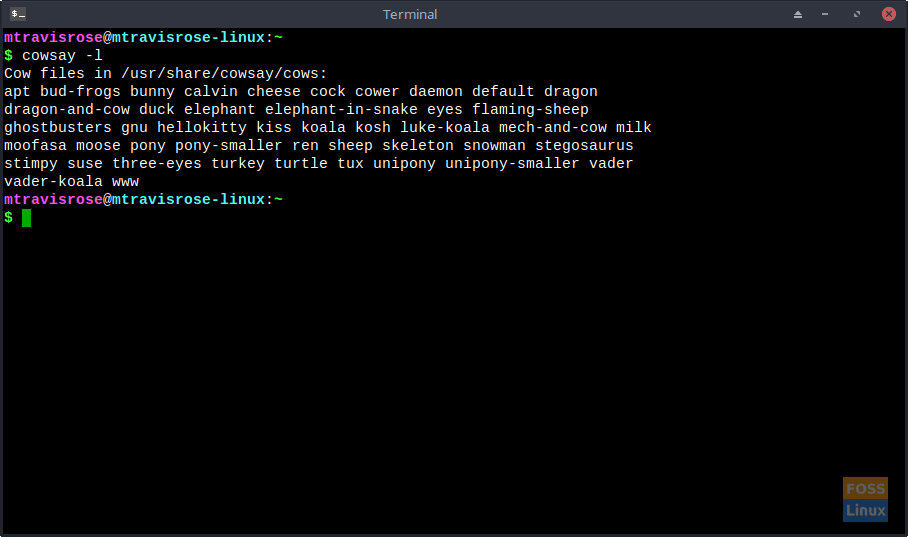The height and width of the screenshot is (537, 908).
Task: Close the Terminal with red X button
Action: tap(888, 14)
